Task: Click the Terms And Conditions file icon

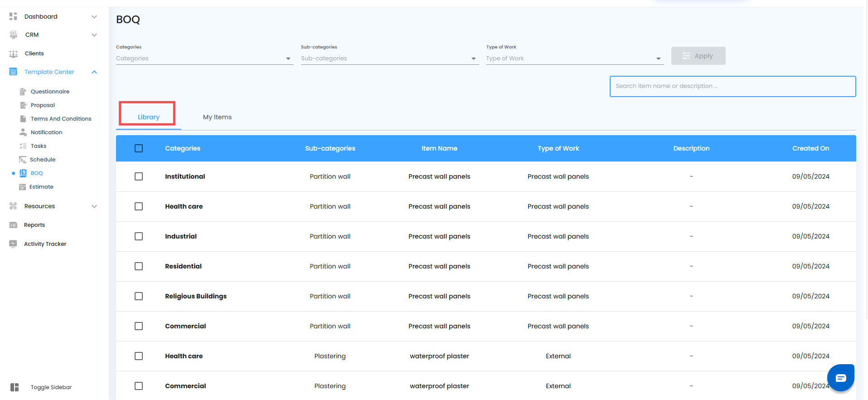Action: (x=23, y=119)
